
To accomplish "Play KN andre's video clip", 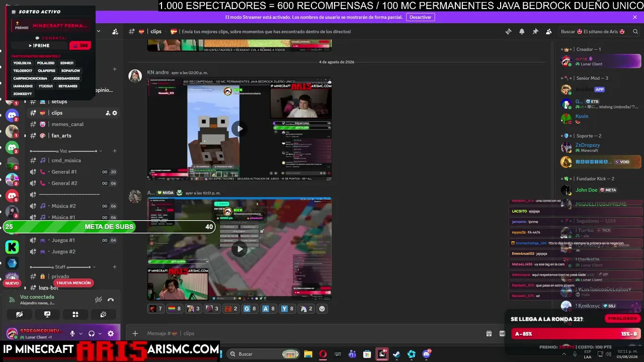I will 239,129.
